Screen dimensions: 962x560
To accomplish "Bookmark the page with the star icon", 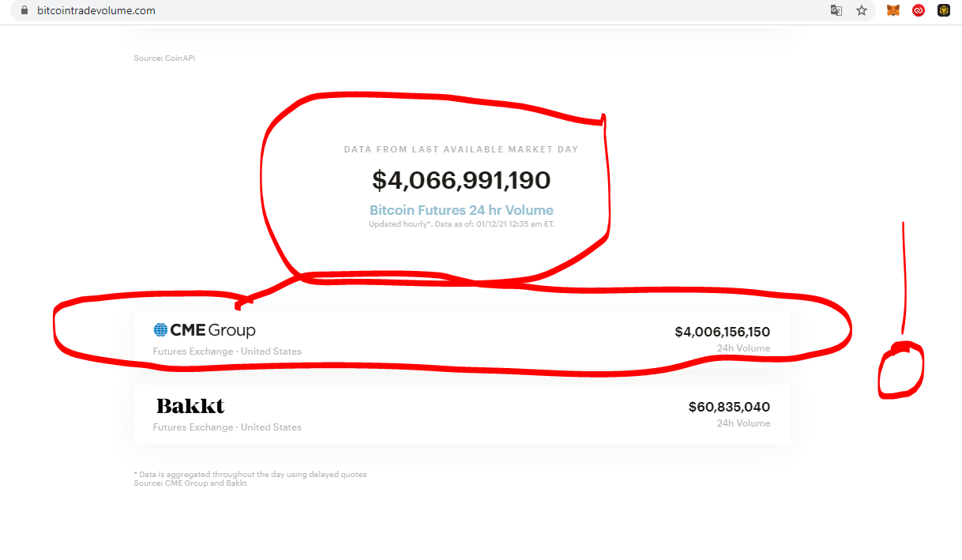I will tap(862, 11).
